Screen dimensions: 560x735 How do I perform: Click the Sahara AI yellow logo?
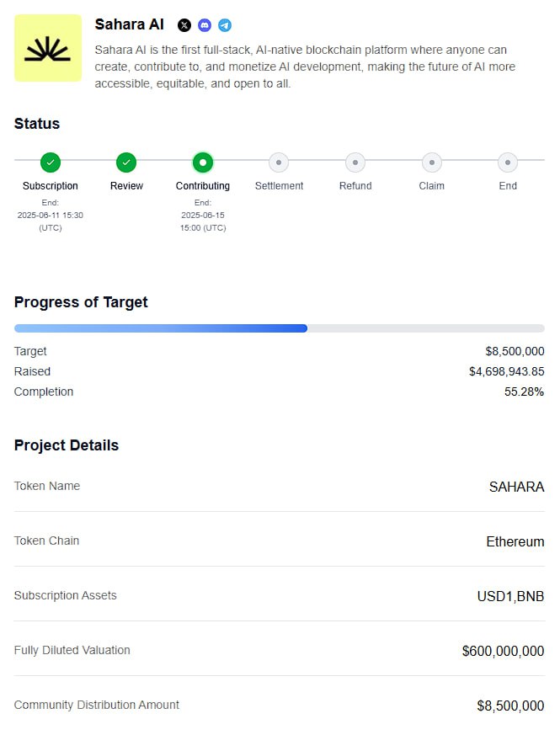(48, 48)
